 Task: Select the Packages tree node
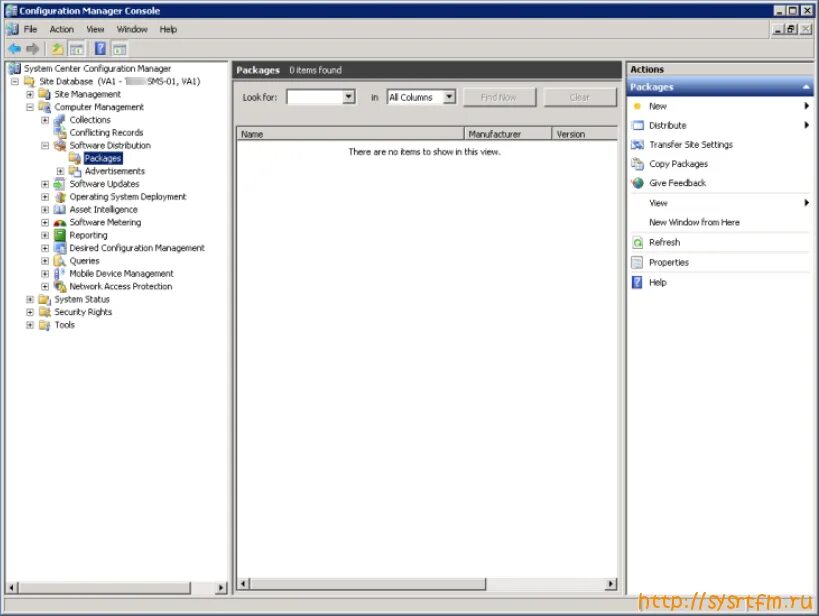[103, 158]
